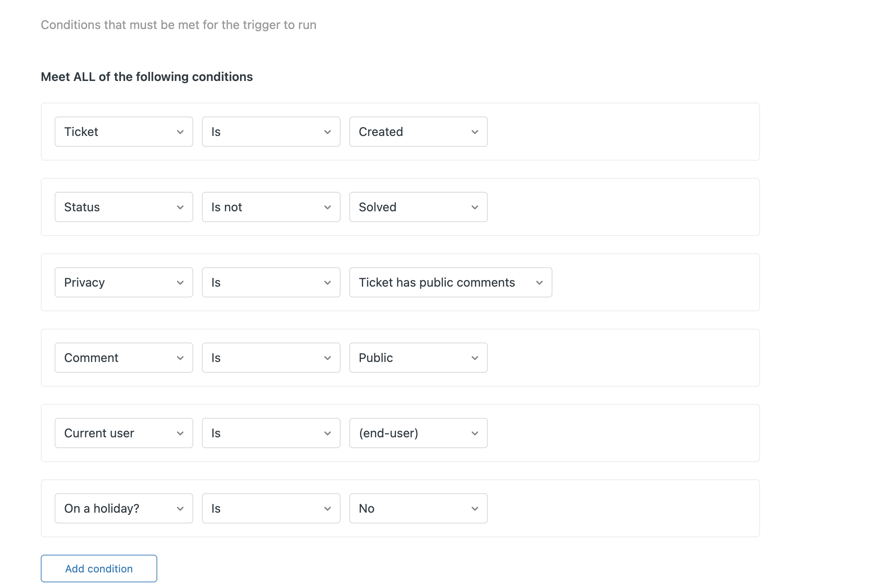Open the Created value dropdown
The image size is (877, 588).
(x=418, y=132)
